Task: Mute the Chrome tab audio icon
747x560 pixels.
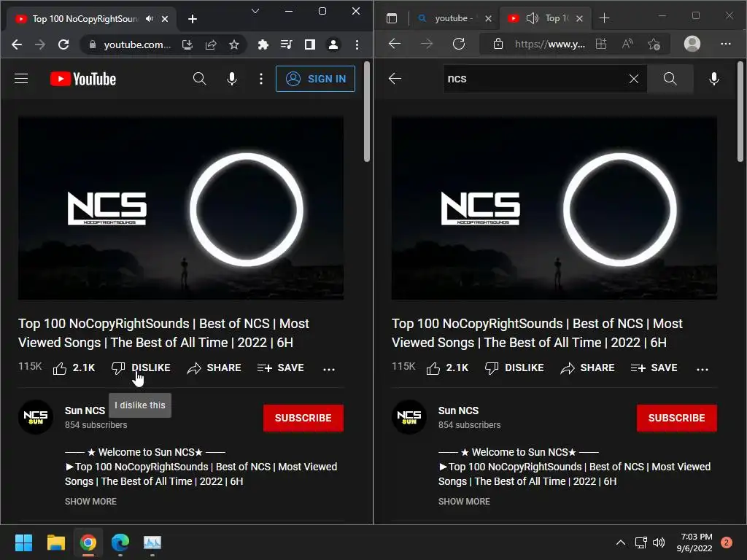Action: pos(150,18)
